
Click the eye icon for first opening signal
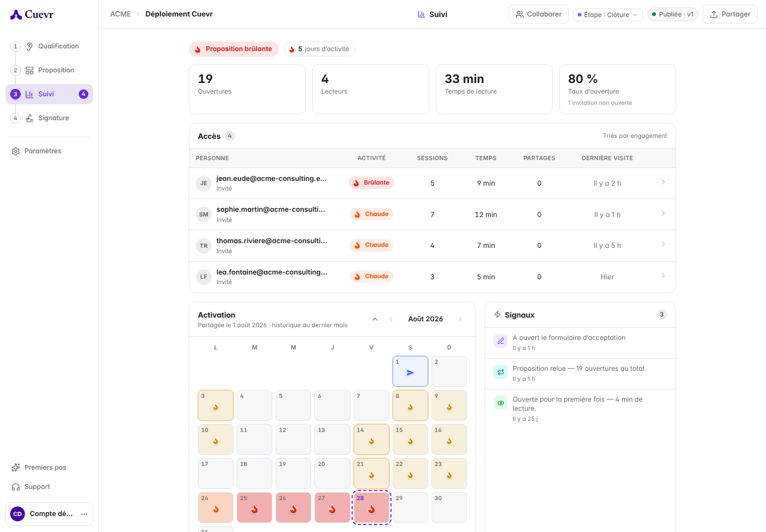(501, 403)
